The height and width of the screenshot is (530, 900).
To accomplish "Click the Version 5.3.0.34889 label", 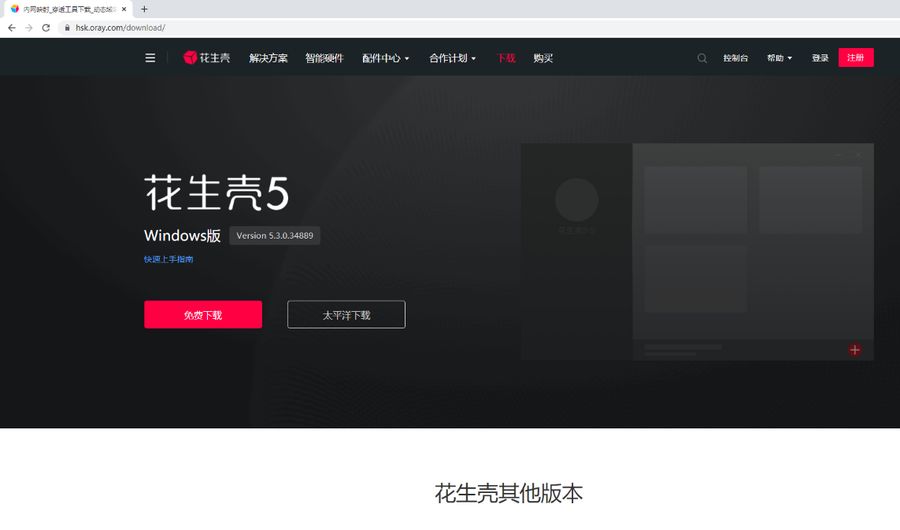I will click(x=275, y=235).
